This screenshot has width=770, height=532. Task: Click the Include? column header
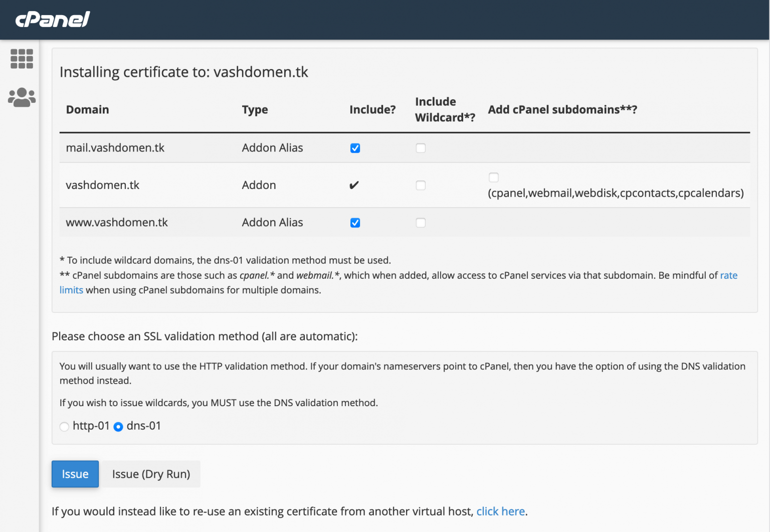[372, 109]
